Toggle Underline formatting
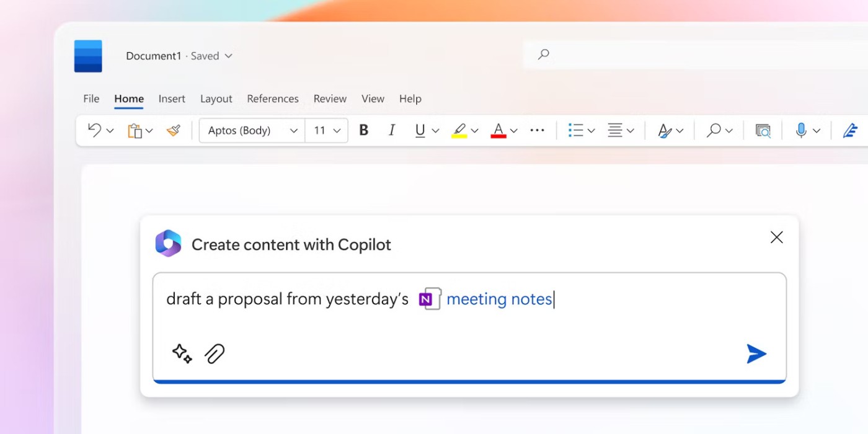Viewport: 868px width, 434px height. point(420,130)
